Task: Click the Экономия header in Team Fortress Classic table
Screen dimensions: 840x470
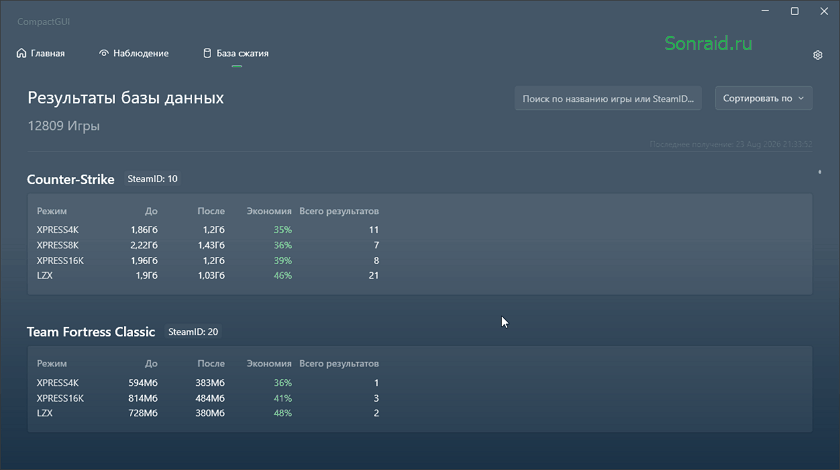Action: point(269,363)
